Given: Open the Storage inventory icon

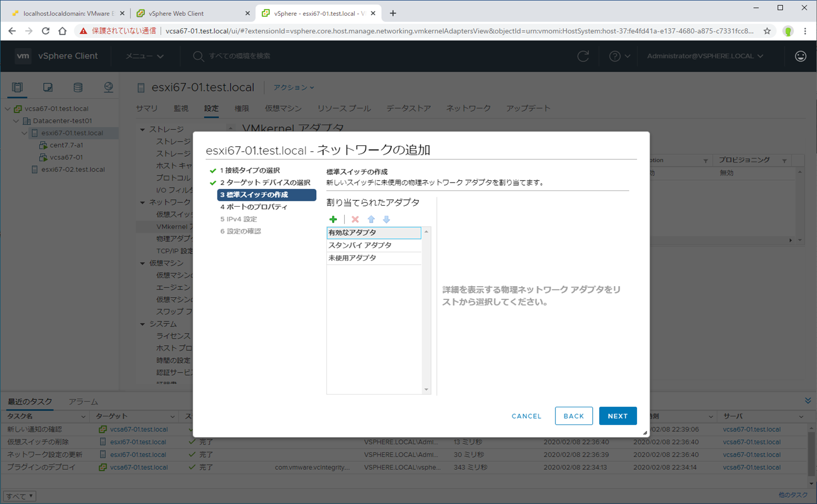Looking at the screenshot, I should coord(78,87).
